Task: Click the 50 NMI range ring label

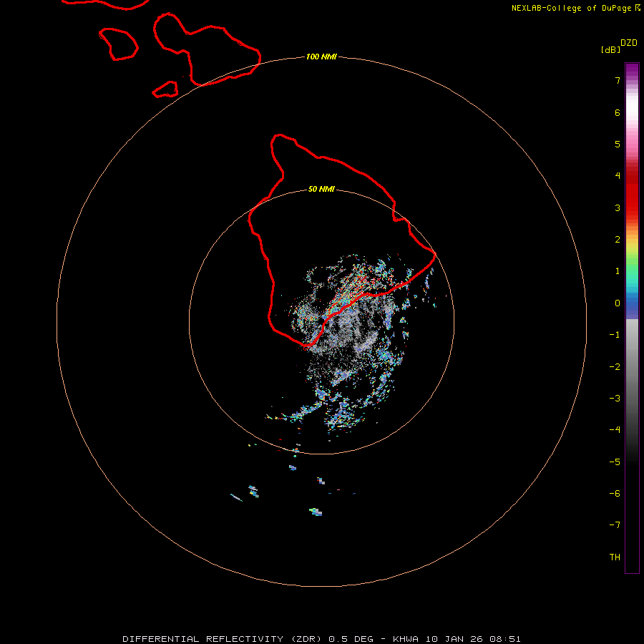Action: pyautogui.click(x=321, y=190)
